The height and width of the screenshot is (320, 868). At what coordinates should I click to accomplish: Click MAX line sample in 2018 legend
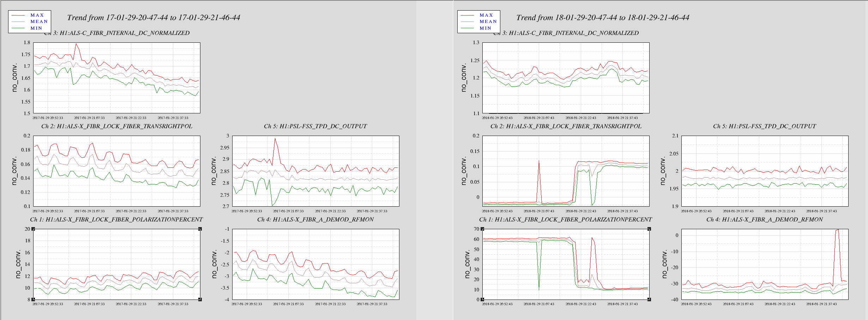tap(467, 15)
